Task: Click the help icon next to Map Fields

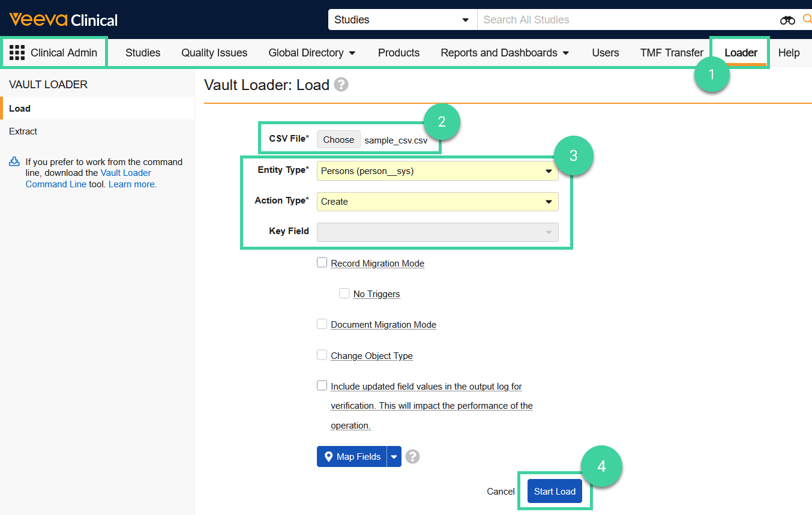Action: tap(412, 457)
